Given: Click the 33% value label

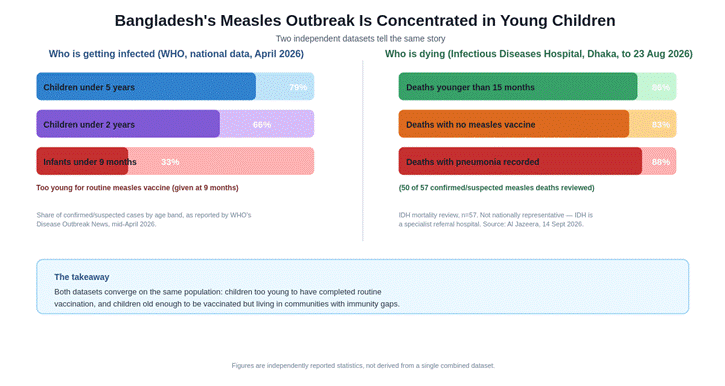Looking at the screenshot, I should pos(170,162).
